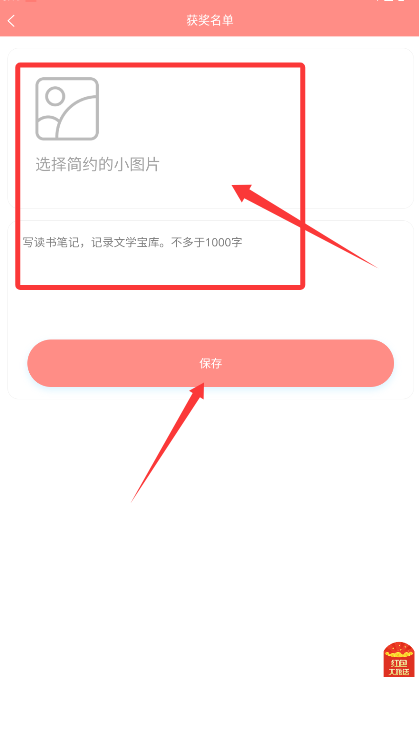Image resolution: width=419 pixels, height=744 pixels.
Task: Select the 获奖名单 header title
Action: (x=210, y=20)
